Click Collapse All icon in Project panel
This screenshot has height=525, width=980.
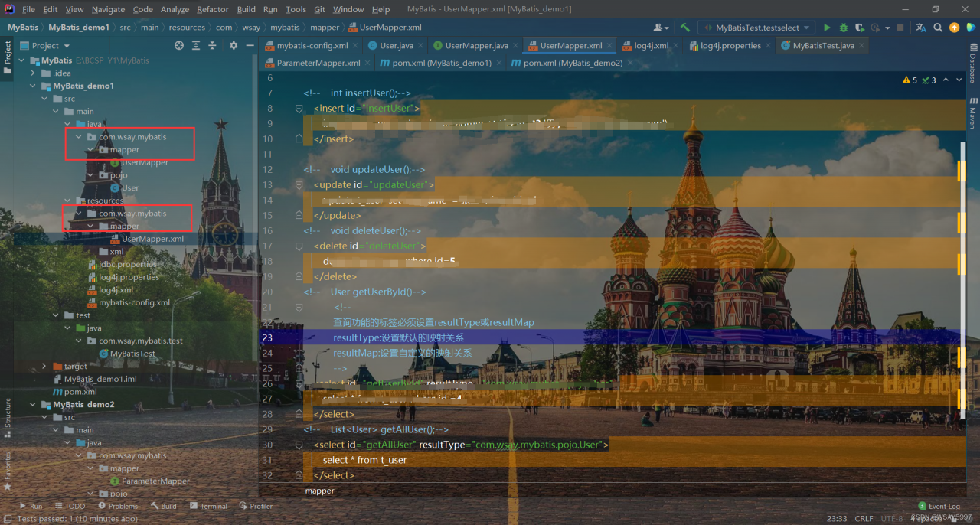point(213,45)
